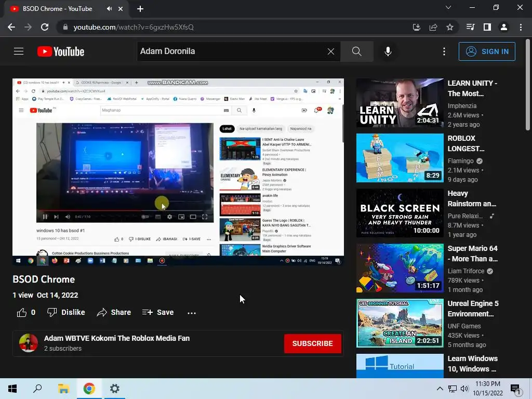Toggle Chrome side panel

(487, 27)
